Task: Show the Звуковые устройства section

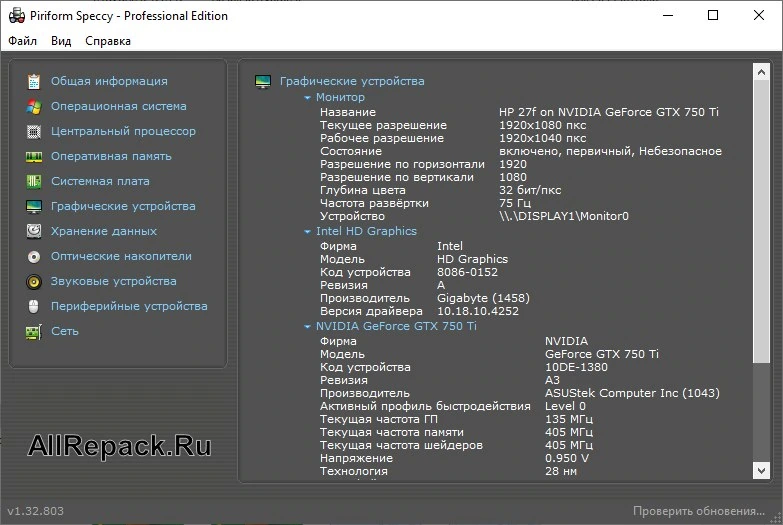Action: click(x=113, y=281)
